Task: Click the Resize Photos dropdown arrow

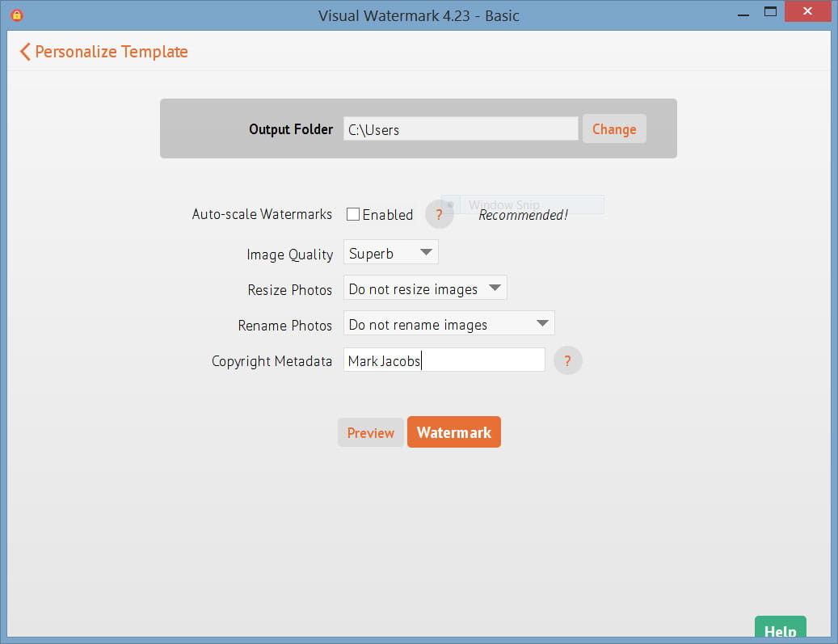Action: [x=495, y=288]
